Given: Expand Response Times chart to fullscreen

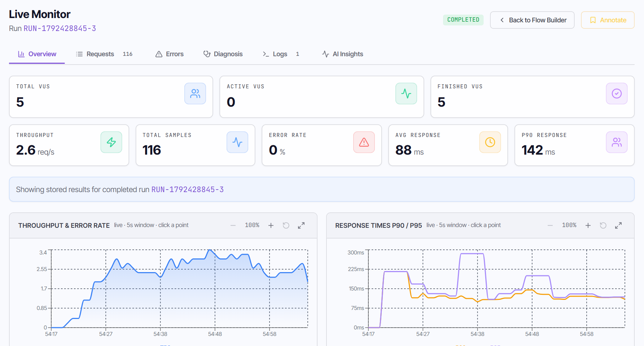Looking at the screenshot, I should 618,225.
